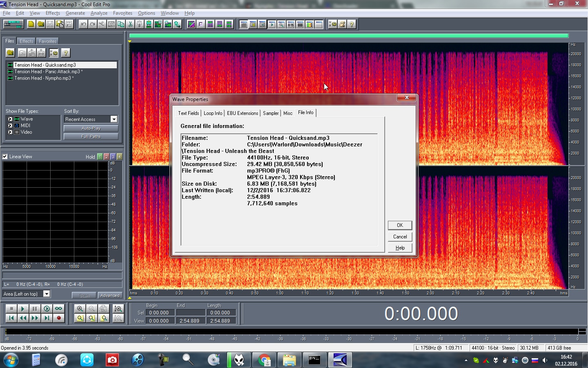Open Chrome from the Windows taskbar
This screenshot has width=588, height=368.
click(x=264, y=360)
